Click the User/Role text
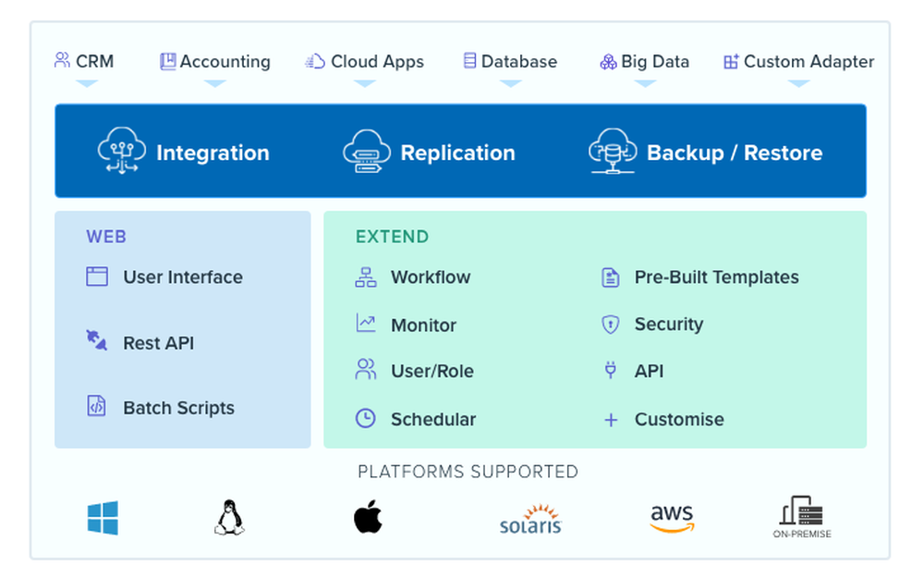The width and height of the screenshot is (924, 578). coord(432,372)
